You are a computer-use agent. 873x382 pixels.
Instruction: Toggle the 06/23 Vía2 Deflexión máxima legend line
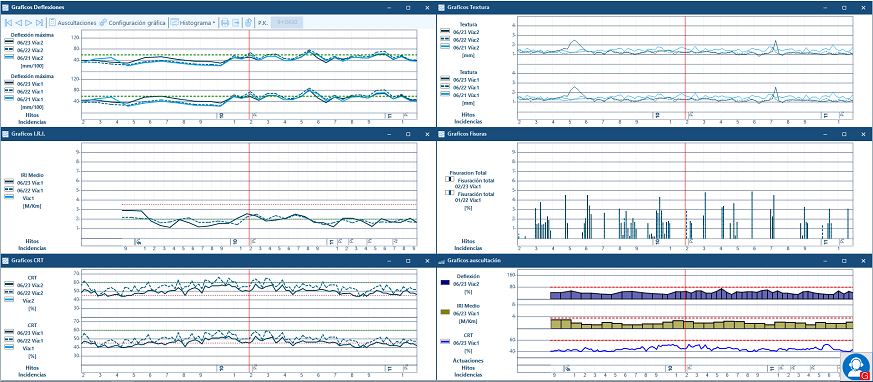9,41
